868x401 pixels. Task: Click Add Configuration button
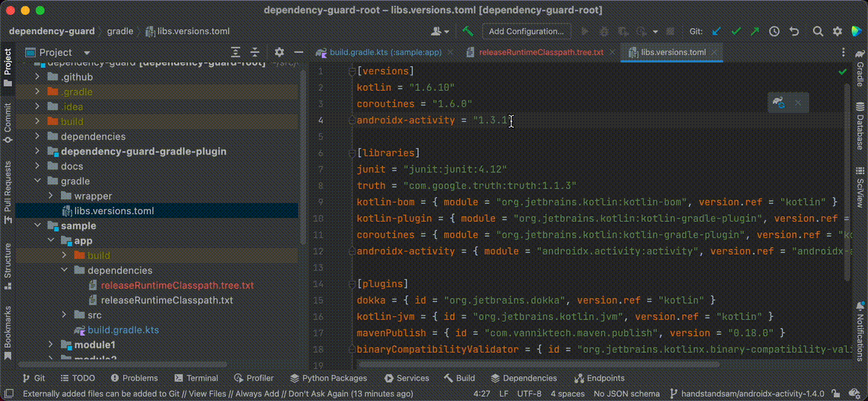[526, 31]
